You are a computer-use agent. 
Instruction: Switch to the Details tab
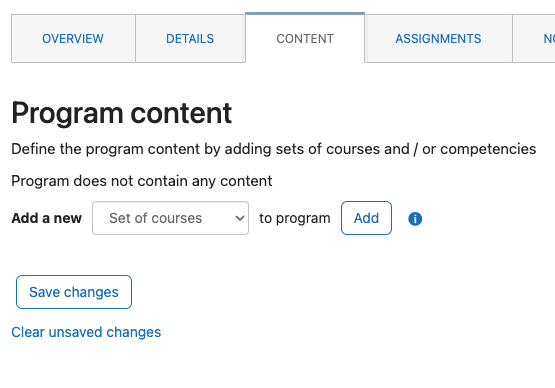click(x=190, y=39)
